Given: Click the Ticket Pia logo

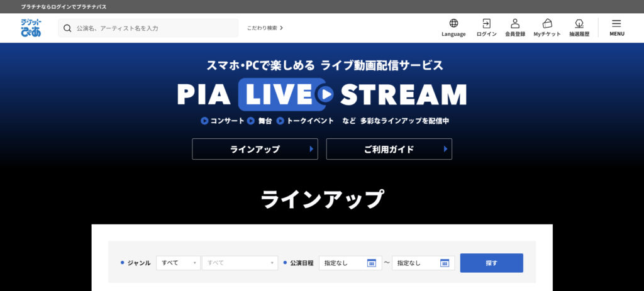Looking at the screenshot, I should (31, 28).
